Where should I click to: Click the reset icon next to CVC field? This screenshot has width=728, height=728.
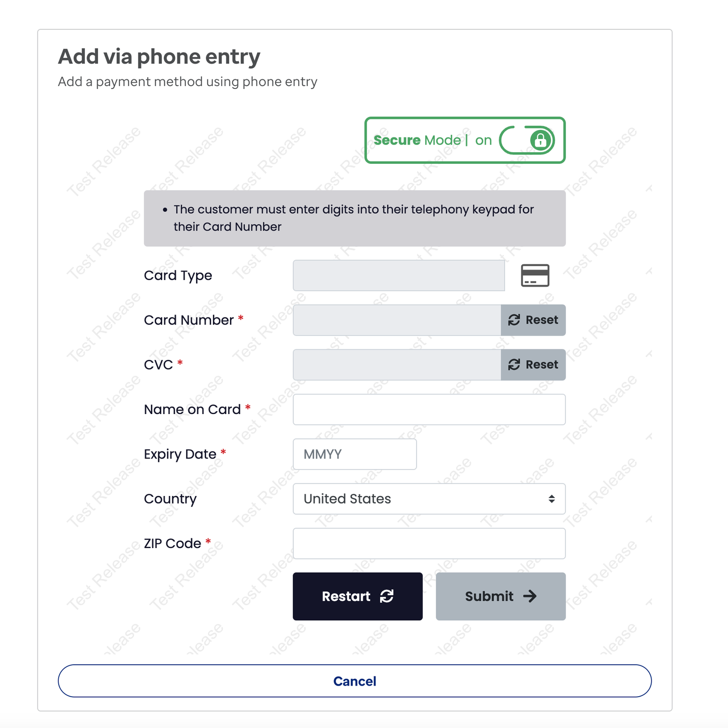tap(514, 365)
